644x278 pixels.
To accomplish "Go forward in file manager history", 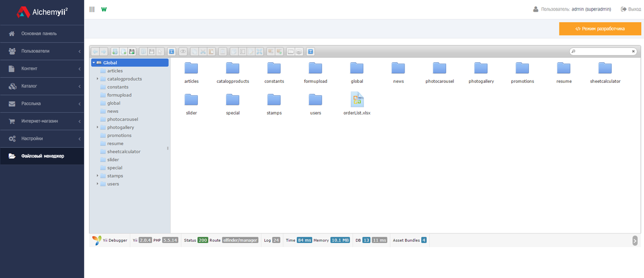I will coord(103,52).
